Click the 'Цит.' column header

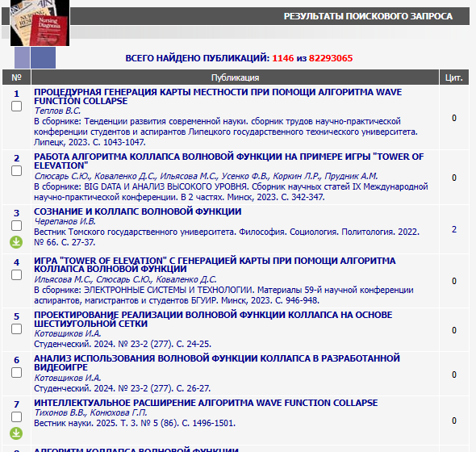tap(454, 77)
